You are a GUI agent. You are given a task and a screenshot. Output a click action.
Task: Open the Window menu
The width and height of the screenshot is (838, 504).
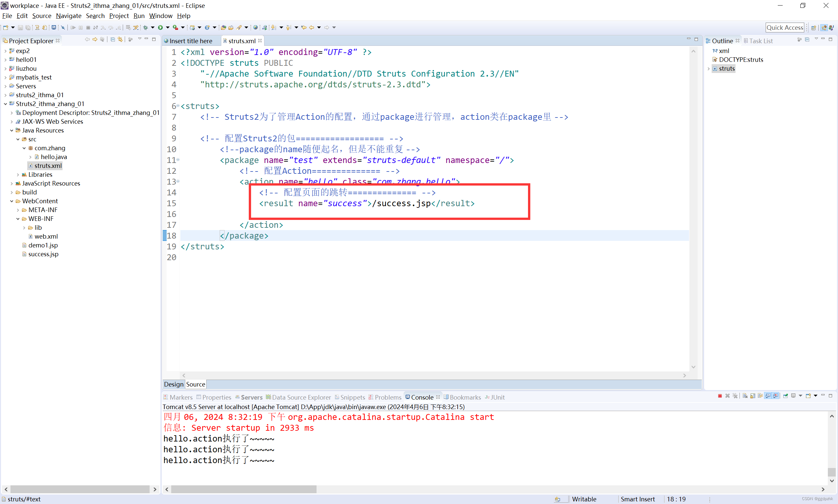tap(161, 16)
